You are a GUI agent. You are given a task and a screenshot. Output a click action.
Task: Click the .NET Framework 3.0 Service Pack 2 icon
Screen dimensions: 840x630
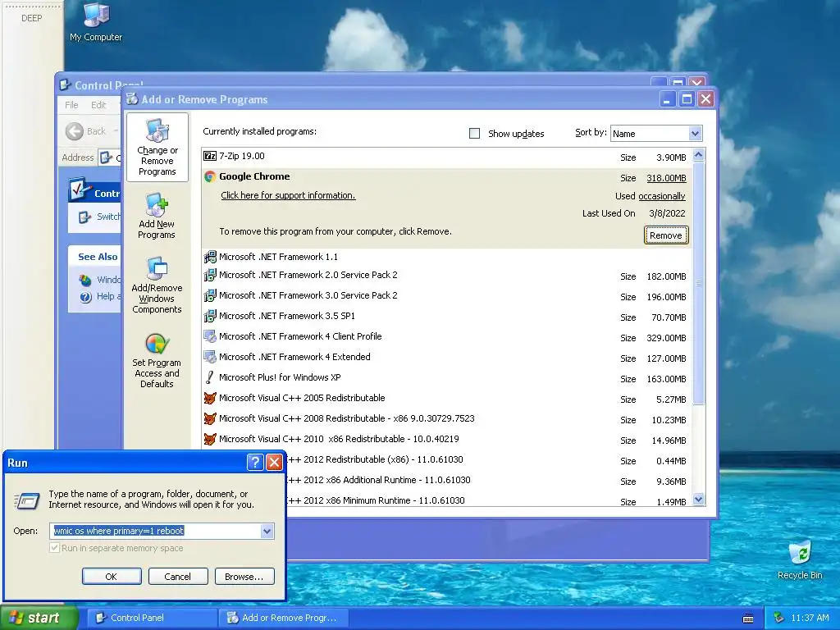(x=210, y=295)
